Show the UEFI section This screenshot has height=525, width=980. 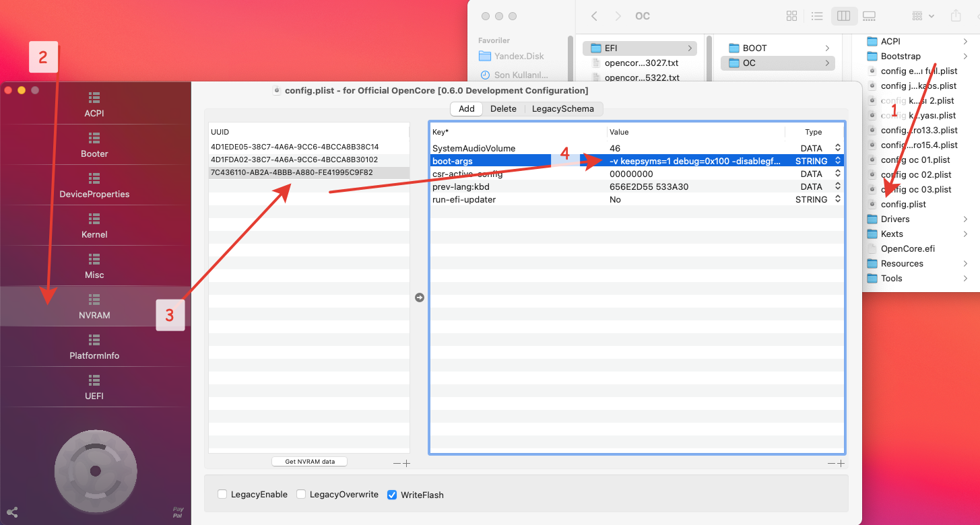pyautogui.click(x=94, y=387)
